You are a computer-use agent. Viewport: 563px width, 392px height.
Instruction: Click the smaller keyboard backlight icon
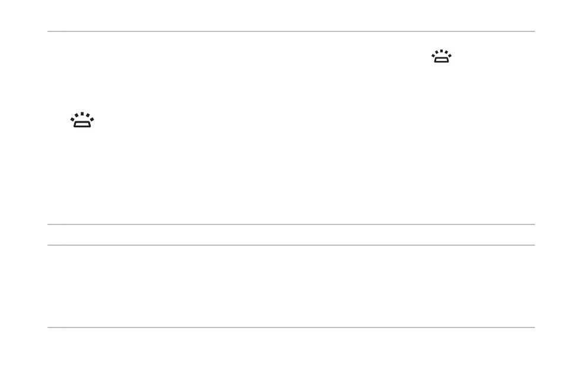[x=442, y=56]
